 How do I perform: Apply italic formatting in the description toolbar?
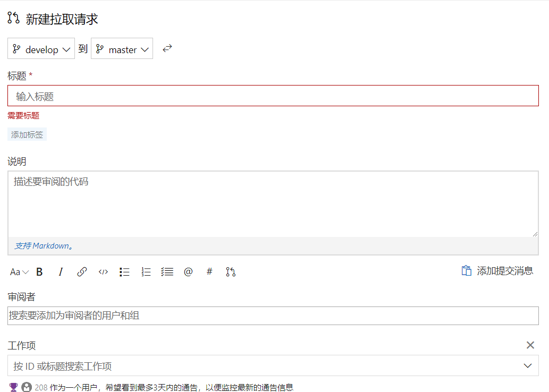click(x=61, y=271)
